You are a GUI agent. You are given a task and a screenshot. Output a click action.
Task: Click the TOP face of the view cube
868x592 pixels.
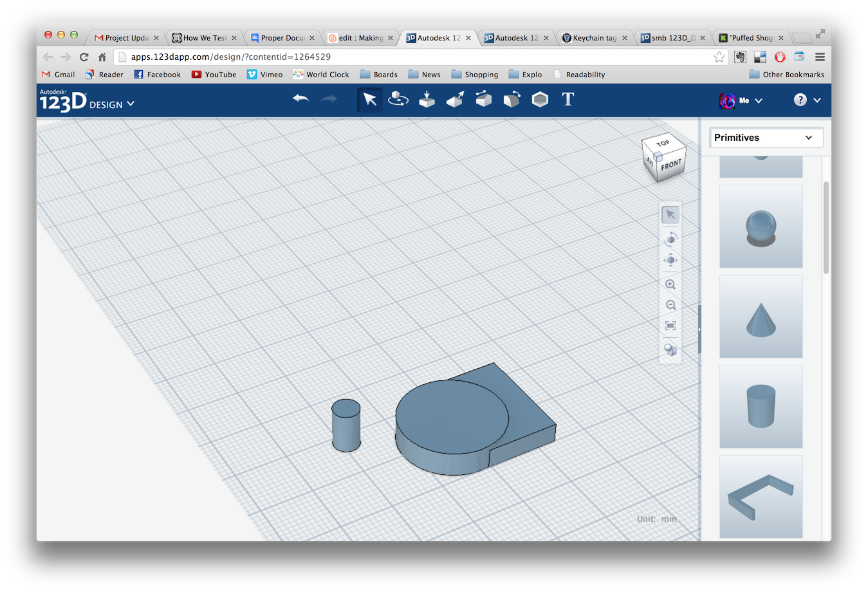click(x=663, y=143)
